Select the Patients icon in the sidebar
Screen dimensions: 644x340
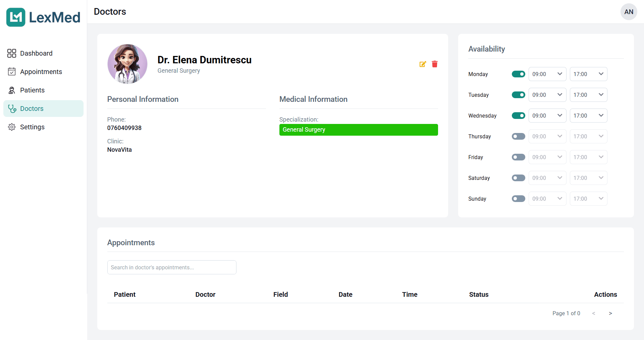[11, 90]
